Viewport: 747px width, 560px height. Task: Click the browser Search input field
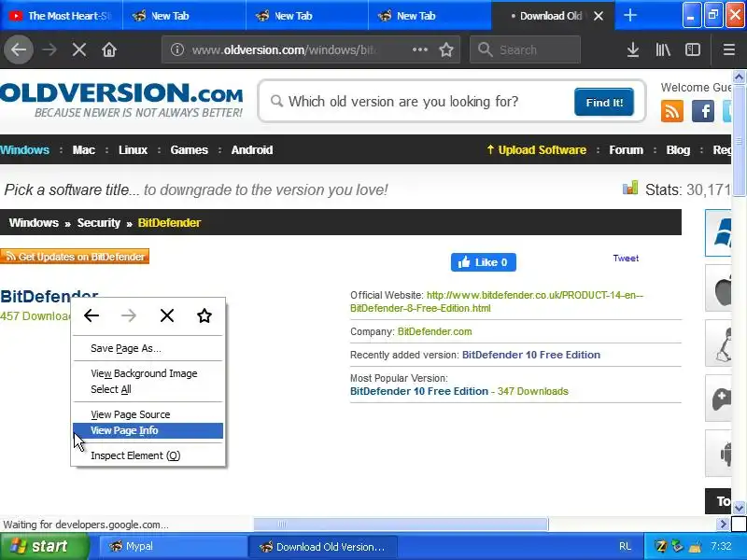click(x=525, y=49)
